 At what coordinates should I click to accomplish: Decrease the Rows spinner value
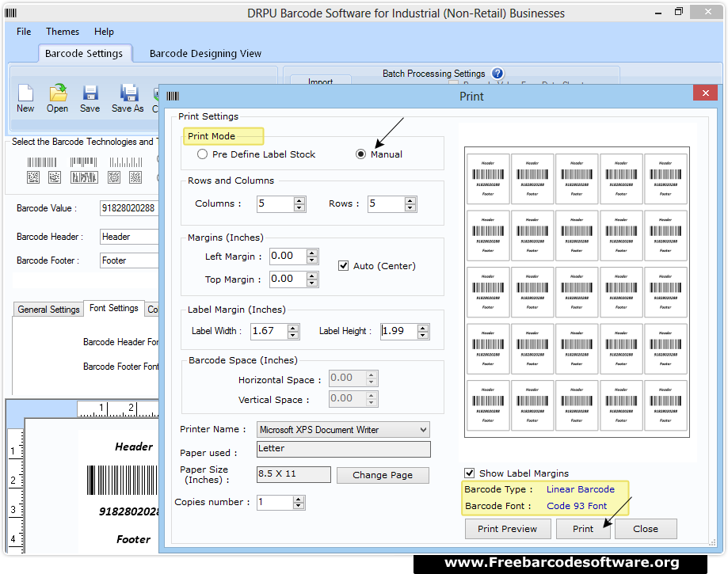(410, 207)
